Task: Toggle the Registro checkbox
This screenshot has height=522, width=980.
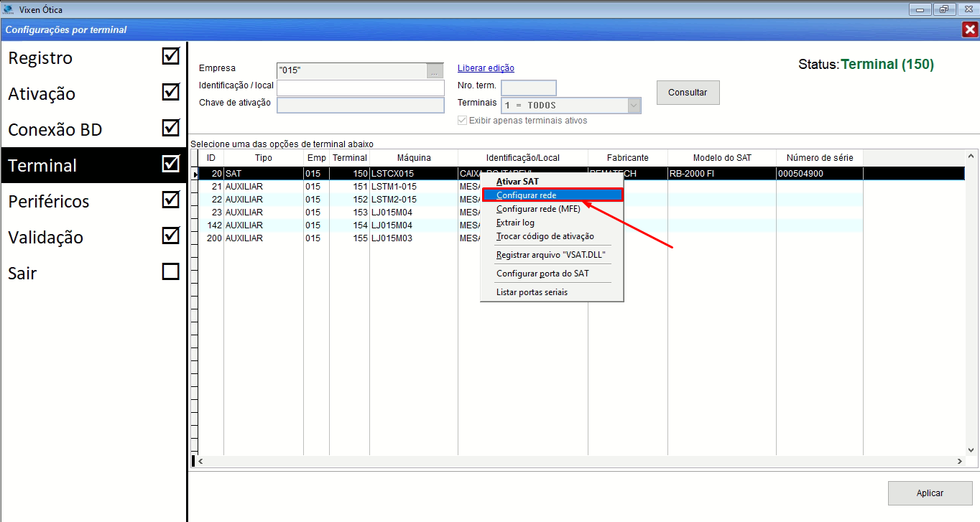Action: (x=170, y=56)
